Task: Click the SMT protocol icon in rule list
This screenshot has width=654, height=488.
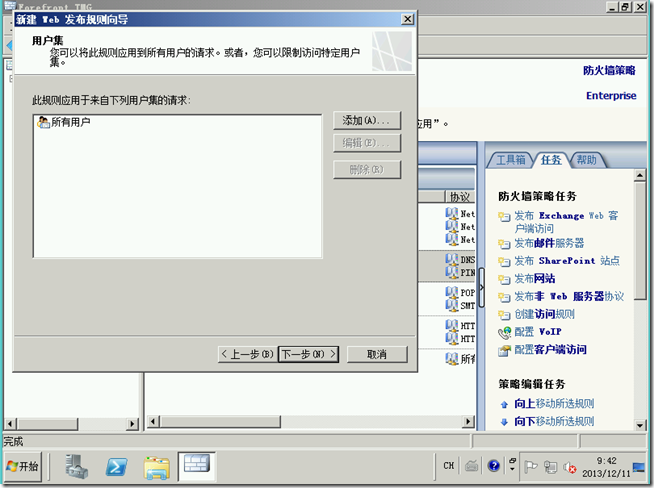Action: coord(451,305)
